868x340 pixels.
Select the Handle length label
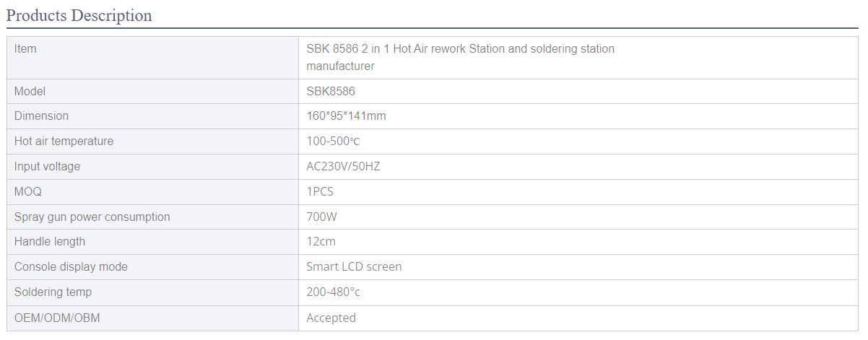coord(49,242)
